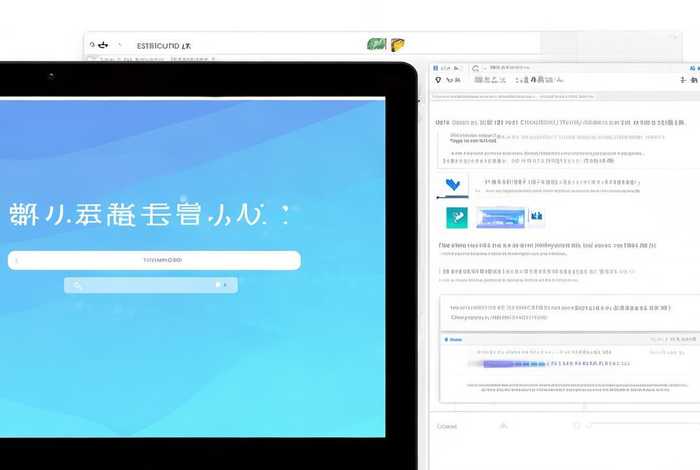Click the small blue icon beside banner thumbnail
Image resolution: width=700 pixels, height=470 pixels.
point(536,216)
